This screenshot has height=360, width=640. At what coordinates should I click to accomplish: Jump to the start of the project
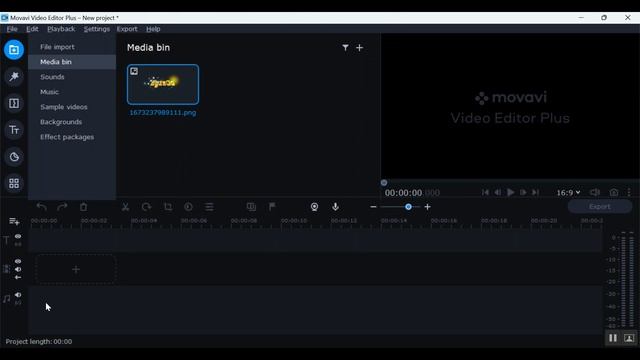(x=485, y=192)
